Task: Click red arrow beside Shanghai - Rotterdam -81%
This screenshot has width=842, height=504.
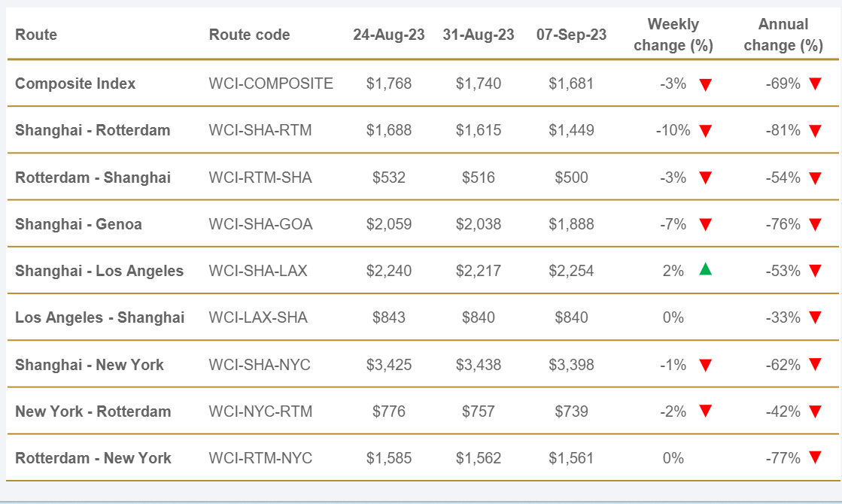Action: 815,131
